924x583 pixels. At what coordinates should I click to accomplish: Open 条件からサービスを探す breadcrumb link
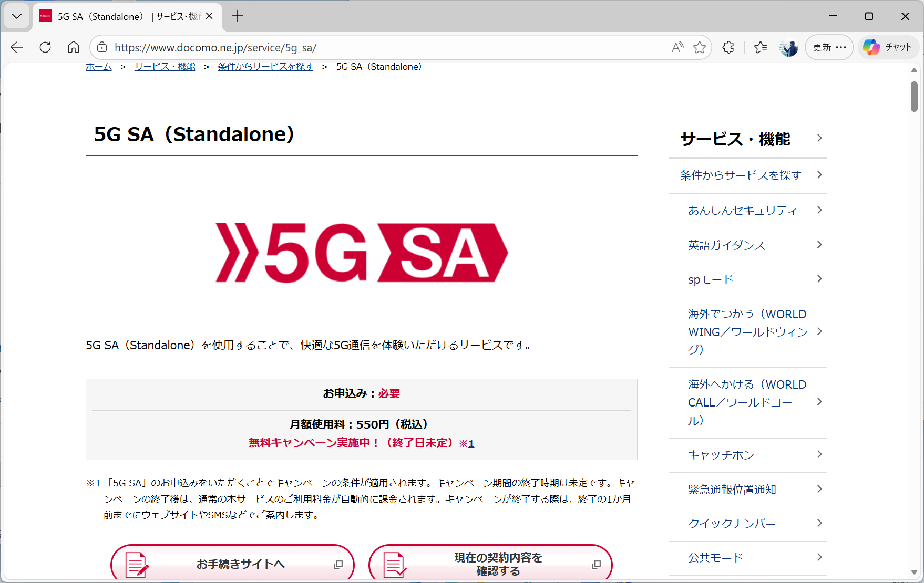265,67
